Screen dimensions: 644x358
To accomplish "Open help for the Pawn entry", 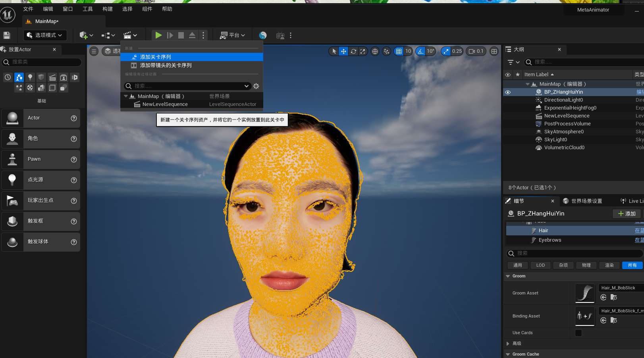I will [73, 160].
